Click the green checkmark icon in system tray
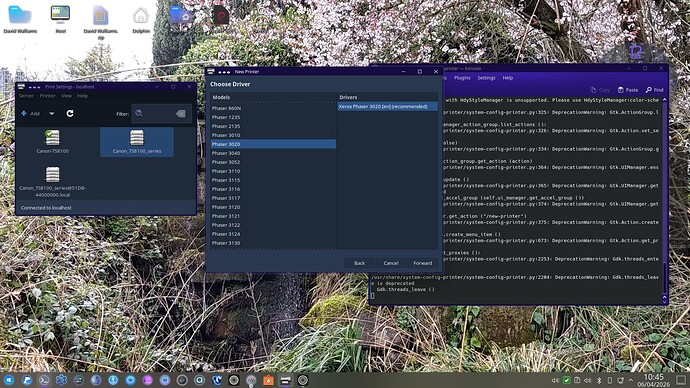 [x=566, y=380]
